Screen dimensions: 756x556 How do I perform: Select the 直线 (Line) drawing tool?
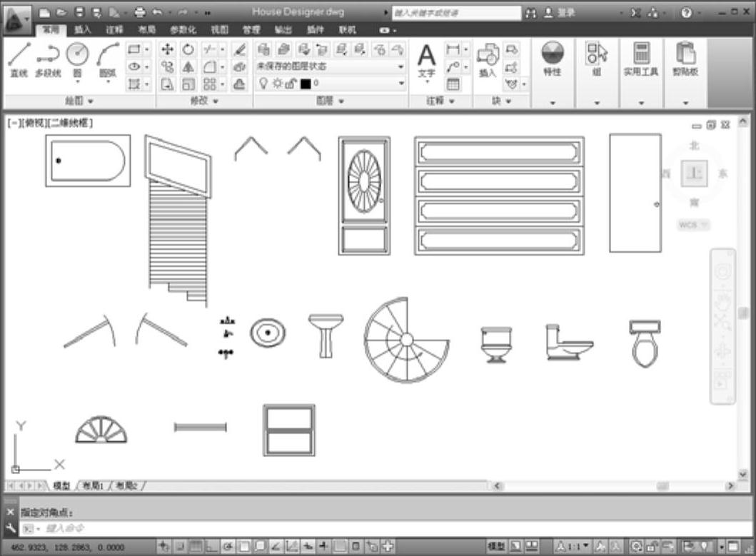tap(19, 59)
